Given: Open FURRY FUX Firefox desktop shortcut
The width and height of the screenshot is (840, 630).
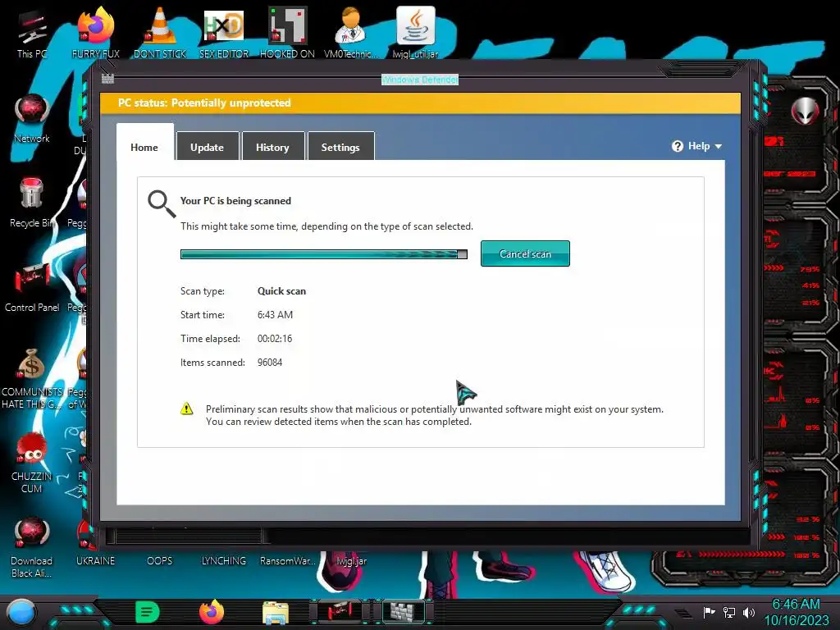Looking at the screenshot, I should pos(96,33).
